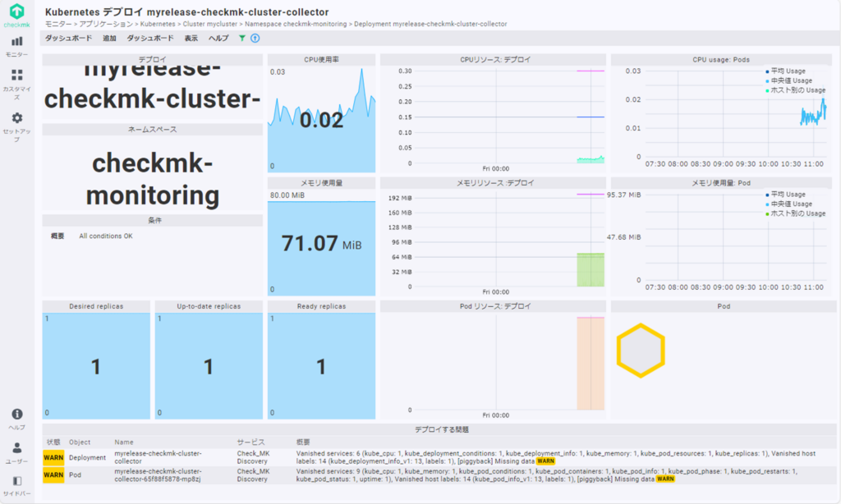This screenshot has height=504, width=841.
Task: Open the myrelease-checkmk-cluster-collector deployment name link
Action: pos(158,457)
